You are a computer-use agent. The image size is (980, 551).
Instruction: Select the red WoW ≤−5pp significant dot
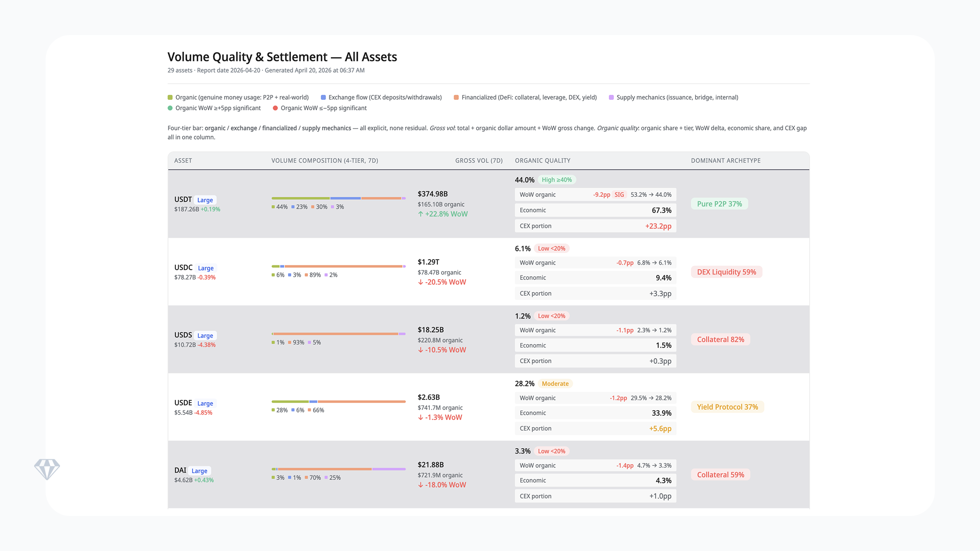(x=275, y=108)
